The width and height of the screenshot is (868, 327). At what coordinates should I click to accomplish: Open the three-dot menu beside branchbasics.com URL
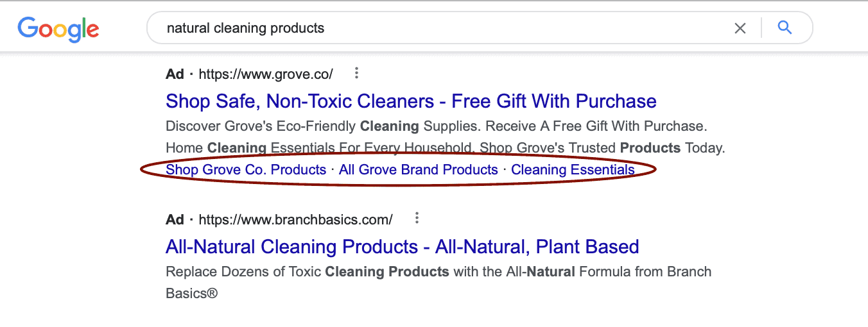pyautogui.click(x=417, y=219)
